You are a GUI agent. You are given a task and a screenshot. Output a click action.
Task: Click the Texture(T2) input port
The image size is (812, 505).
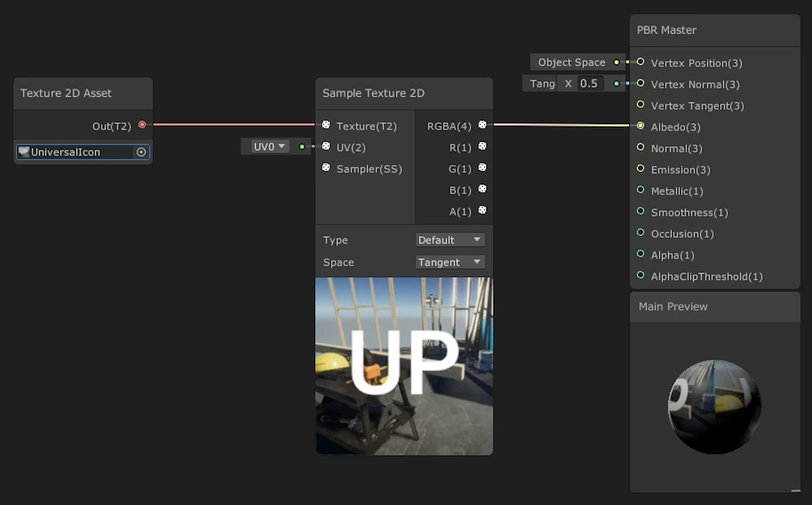326,124
